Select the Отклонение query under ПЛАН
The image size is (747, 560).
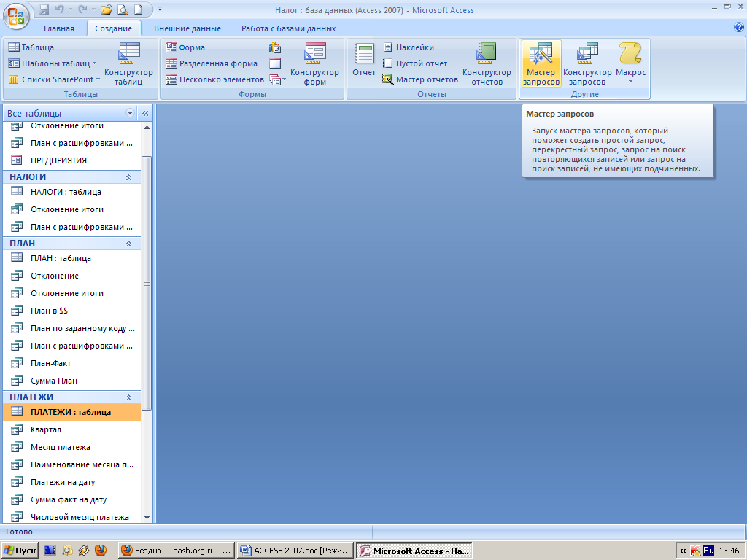[x=72, y=276]
